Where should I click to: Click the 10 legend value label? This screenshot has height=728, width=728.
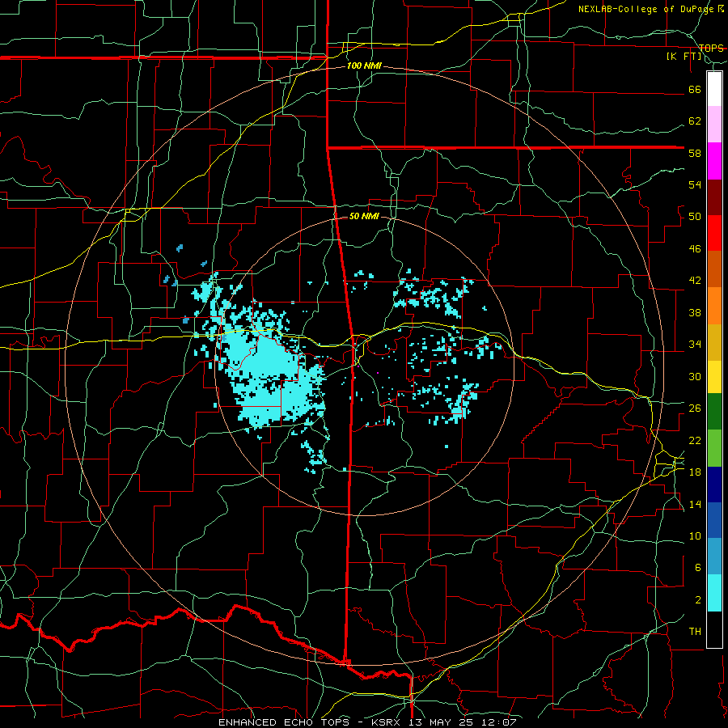(x=695, y=535)
